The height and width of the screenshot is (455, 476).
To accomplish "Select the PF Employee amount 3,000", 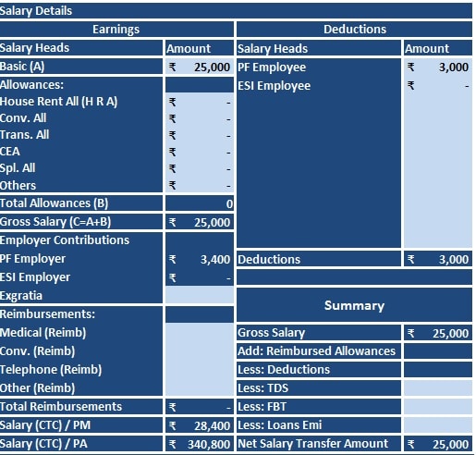I will tap(438, 68).
